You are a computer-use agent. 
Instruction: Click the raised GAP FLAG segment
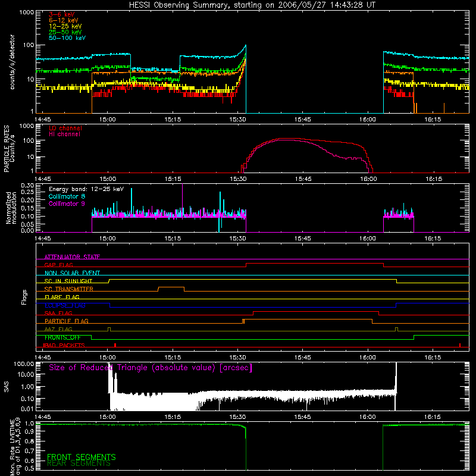point(315,263)
